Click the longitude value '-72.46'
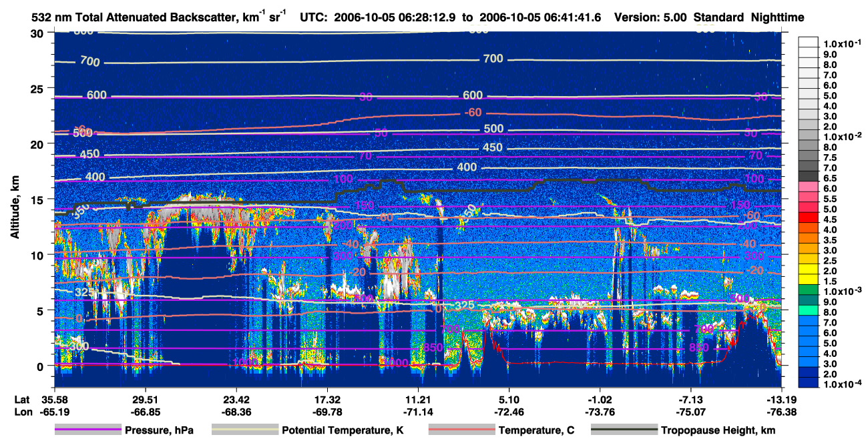 509,412
